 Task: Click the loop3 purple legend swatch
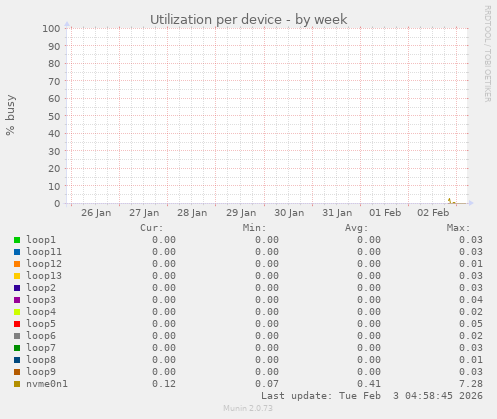[17, 300]
